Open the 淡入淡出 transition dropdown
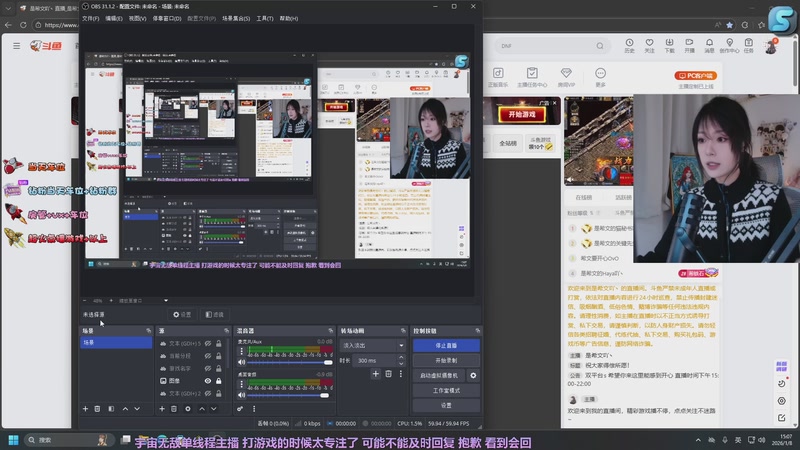The width and height of the screenshot is (800, 450). click(x=372, y=345)
